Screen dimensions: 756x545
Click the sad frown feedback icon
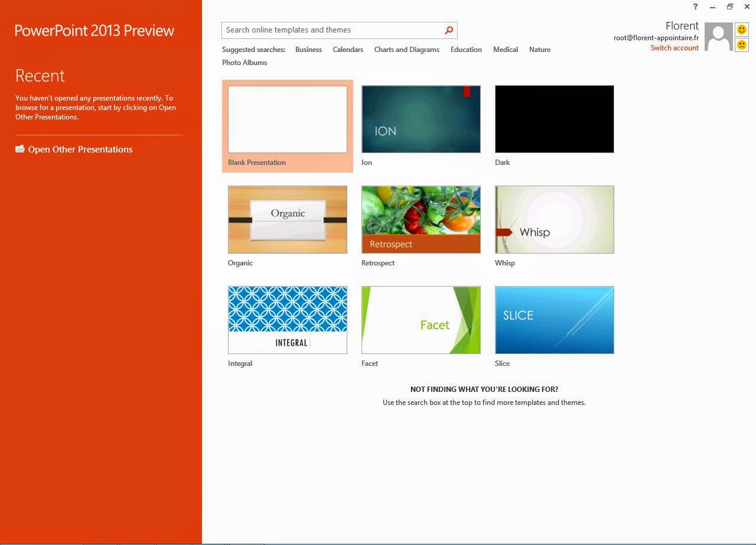741,45
